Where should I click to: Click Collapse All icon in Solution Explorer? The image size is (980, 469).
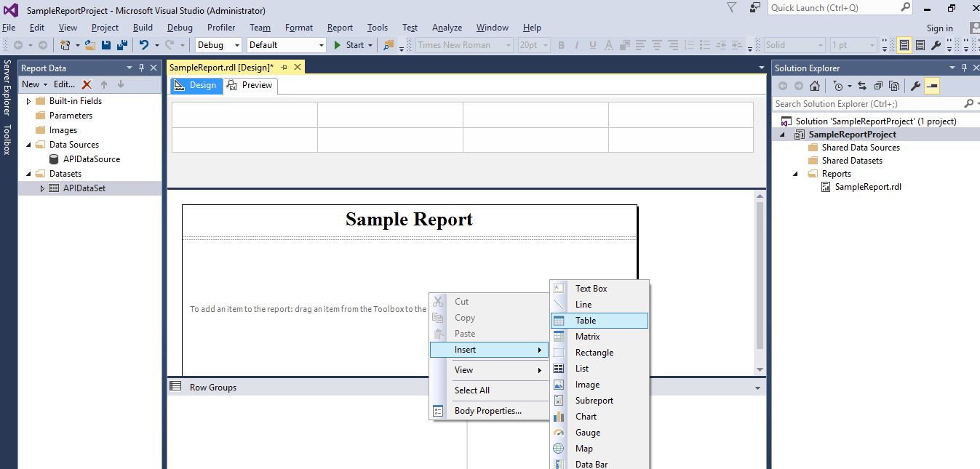pos(878,86)
